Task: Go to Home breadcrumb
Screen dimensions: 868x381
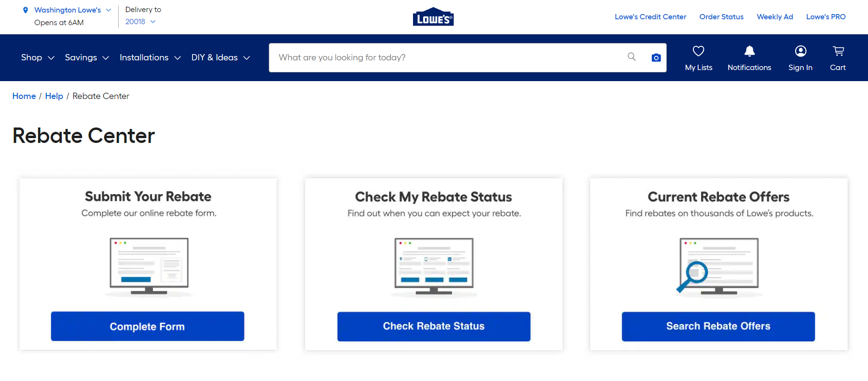Action: tap(24, 96)
